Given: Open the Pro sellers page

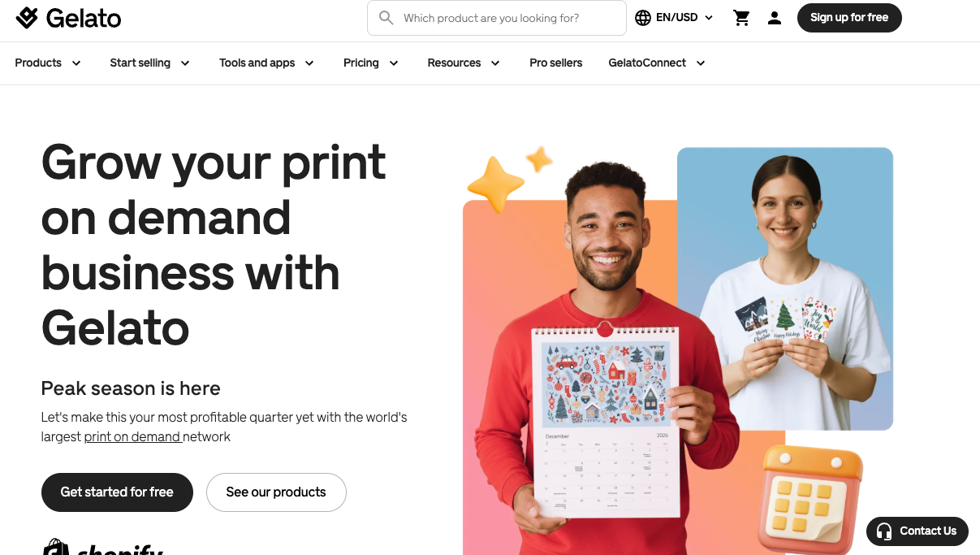Looking at the screenshot, I should [555, 63].
